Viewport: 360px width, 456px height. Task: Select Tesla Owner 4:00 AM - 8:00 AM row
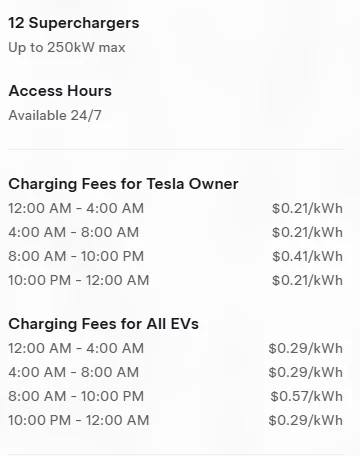[176, 232]
